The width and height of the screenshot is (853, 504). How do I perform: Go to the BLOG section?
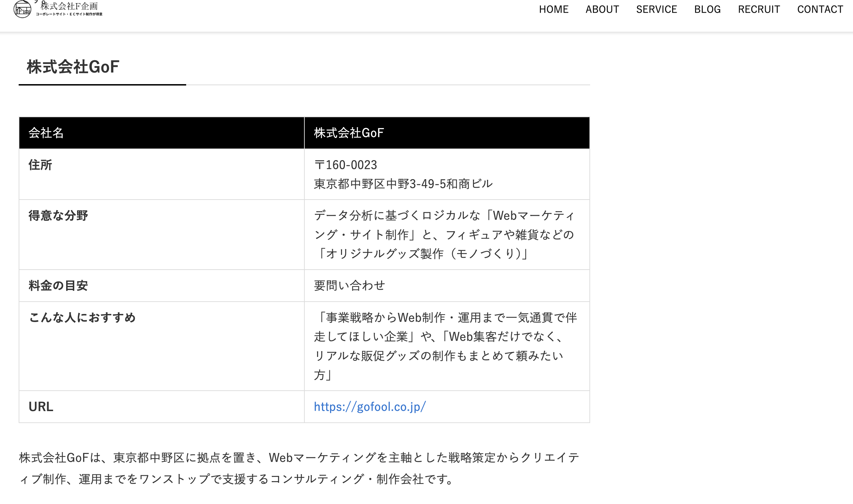click(x=707, y=9)
